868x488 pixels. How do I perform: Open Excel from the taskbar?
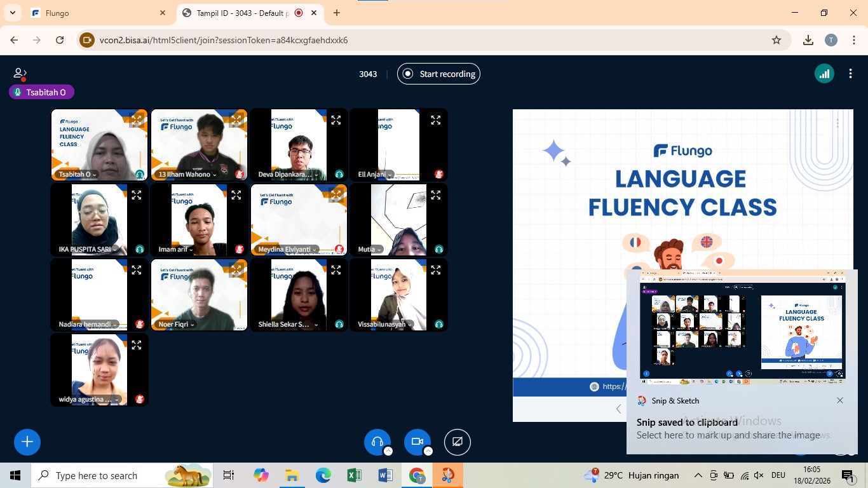[x=355, y=475]
